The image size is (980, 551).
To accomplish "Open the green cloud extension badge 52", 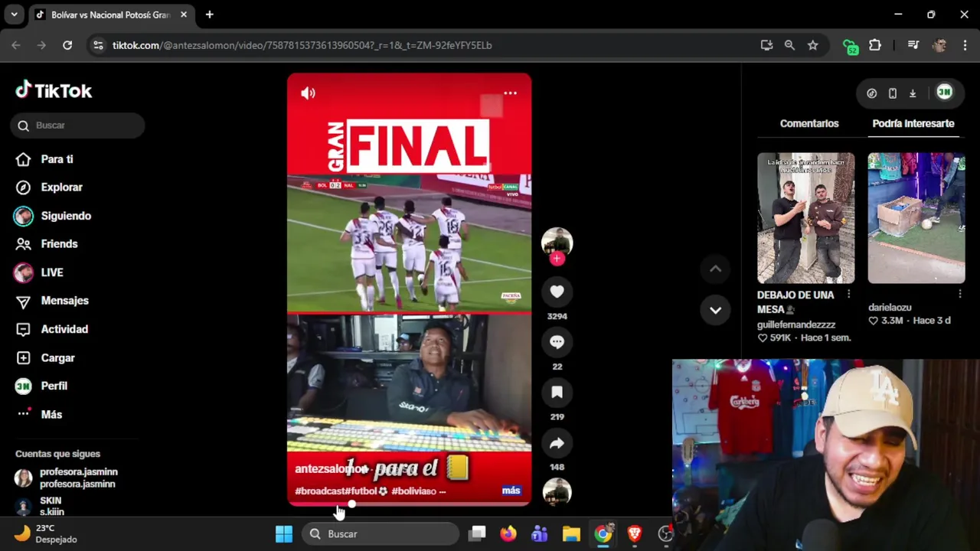I will coord(851,46).
